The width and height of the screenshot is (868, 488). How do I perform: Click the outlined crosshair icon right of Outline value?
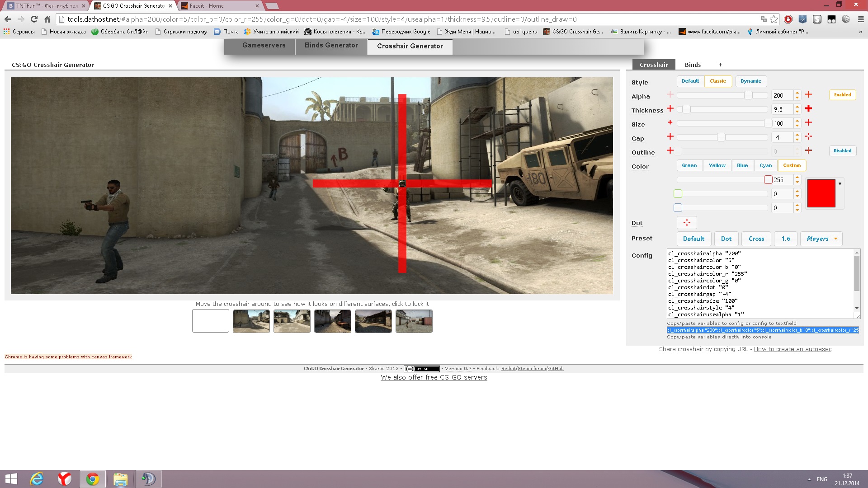point(808,150)
